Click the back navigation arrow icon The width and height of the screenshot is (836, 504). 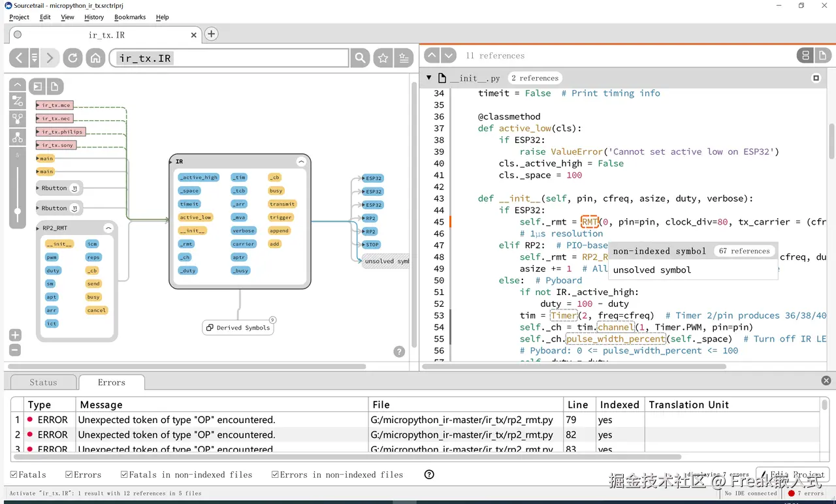coord(18,58)
